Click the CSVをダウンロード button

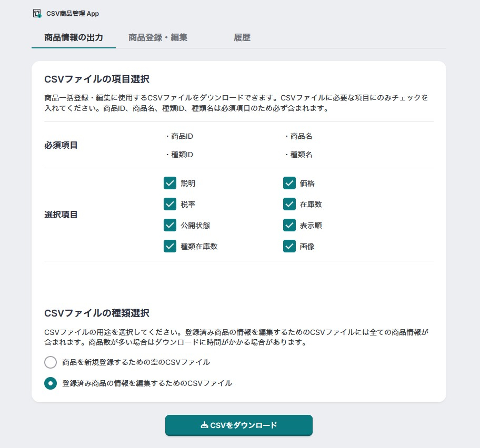point(238,425)
